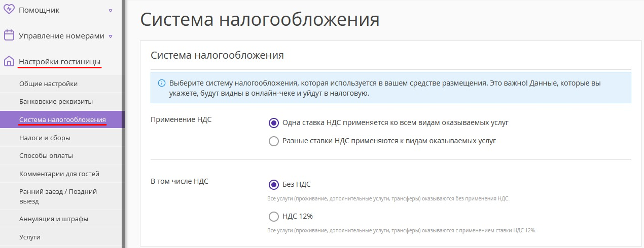This screenshot has width=644, height=248.
Task: Click the info icon in the blue notice
Action: 162,82
